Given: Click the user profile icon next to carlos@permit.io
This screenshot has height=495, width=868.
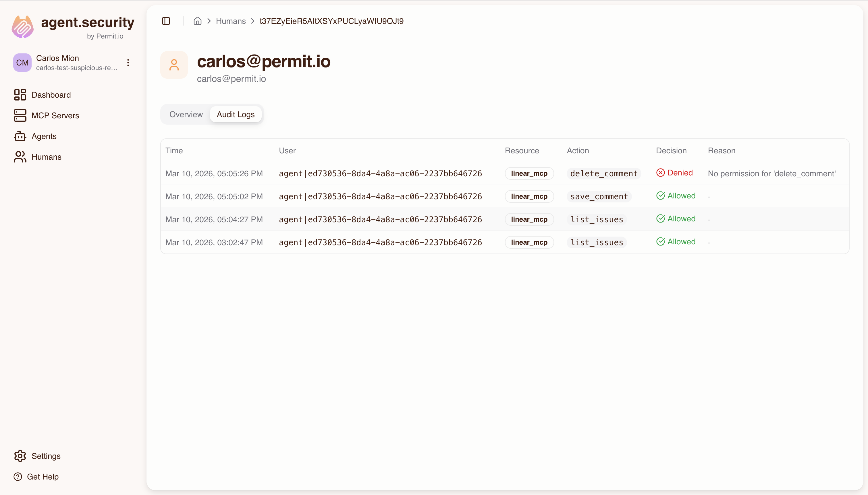Looking at the screenshot, I should pyautogui.click(x=174, y=65).
